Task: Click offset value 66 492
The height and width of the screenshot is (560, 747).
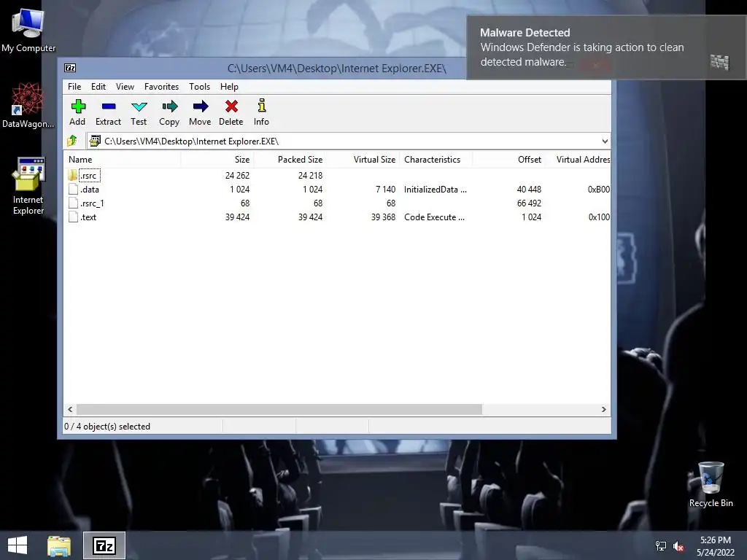Action: pos(529,203)
